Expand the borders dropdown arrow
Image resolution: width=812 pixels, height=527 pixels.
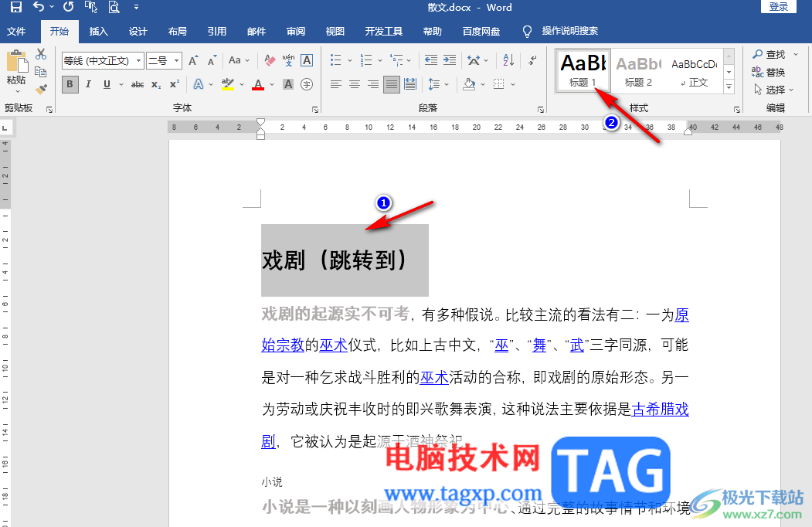[513, 84]
